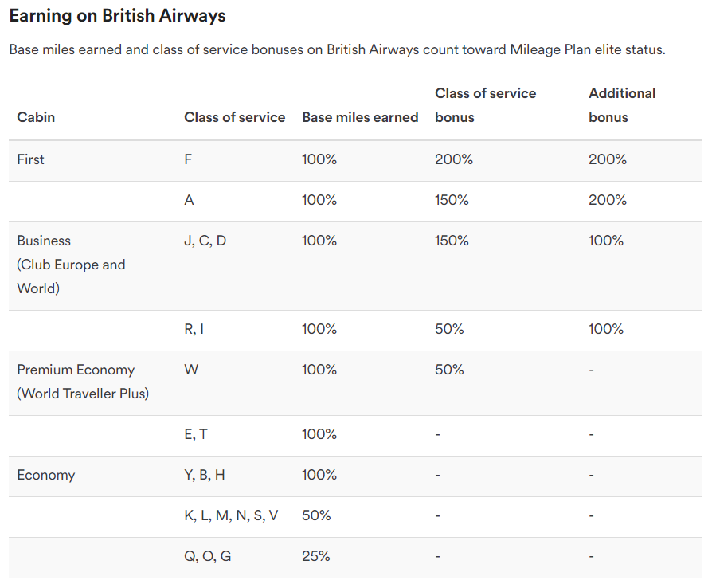712x588 pixels.
Task: Click fare class F in First row
Action: (x=188, y=159)
